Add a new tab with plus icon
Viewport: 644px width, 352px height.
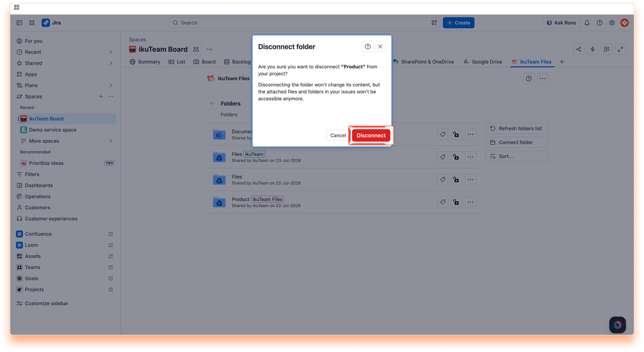562,62
